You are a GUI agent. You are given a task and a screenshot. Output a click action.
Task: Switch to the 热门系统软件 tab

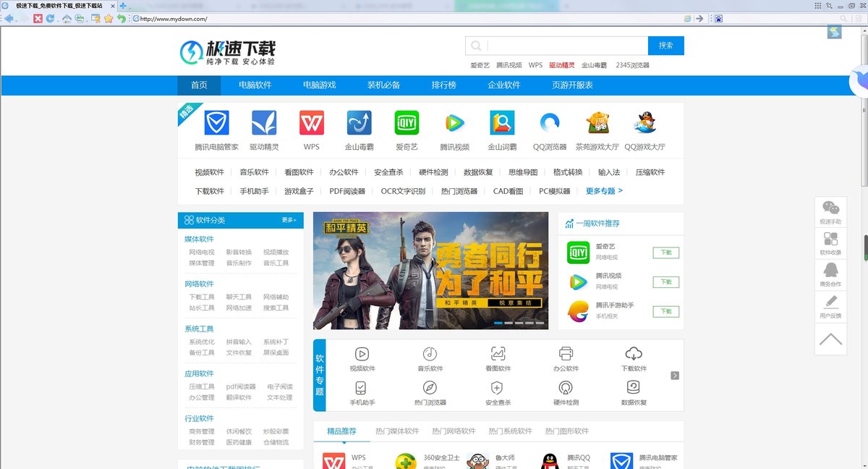click(510, 431)
